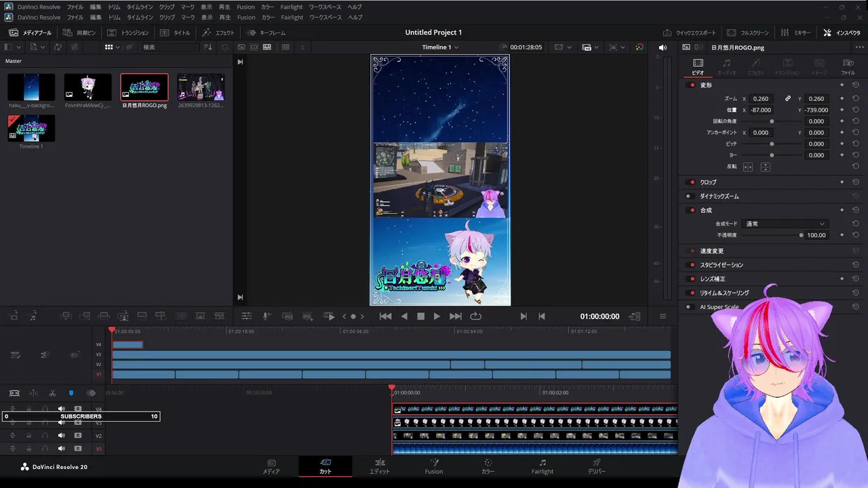Click the Append edit icon
Screen dimensions: 868x488
(85, 316)
